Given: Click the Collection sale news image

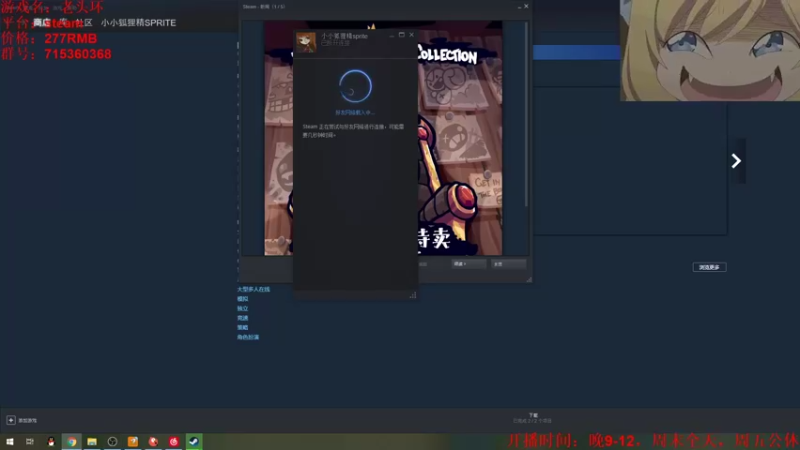Looking at the screenshot, I should [460, 138].
